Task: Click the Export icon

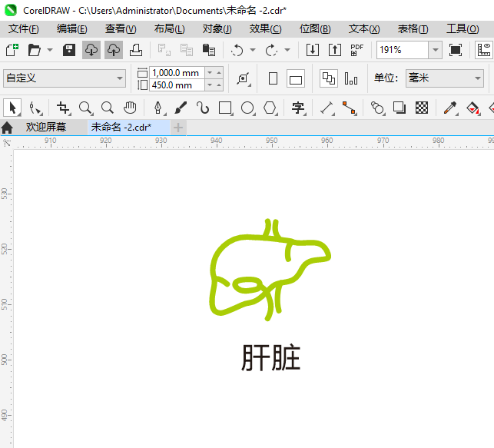Action: pos(335,50)
